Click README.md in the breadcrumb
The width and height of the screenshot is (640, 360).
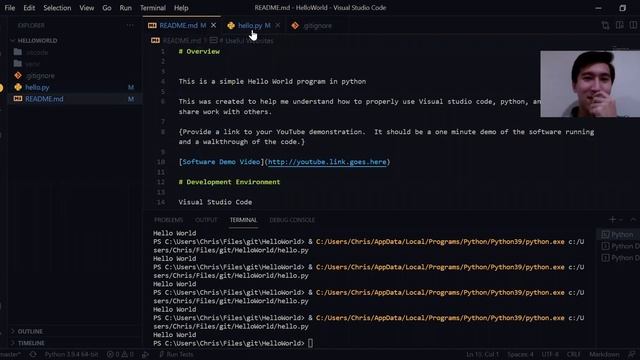point(182,40)
